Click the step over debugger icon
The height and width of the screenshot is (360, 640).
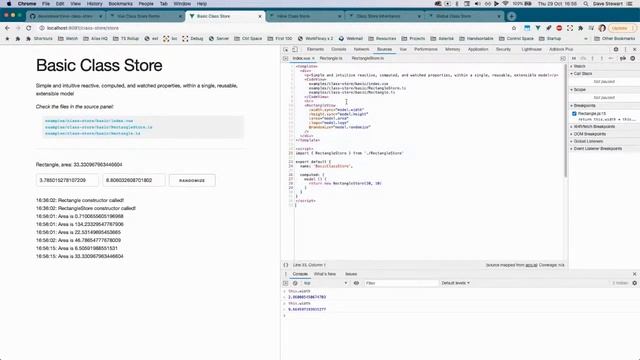click(583, 58)
